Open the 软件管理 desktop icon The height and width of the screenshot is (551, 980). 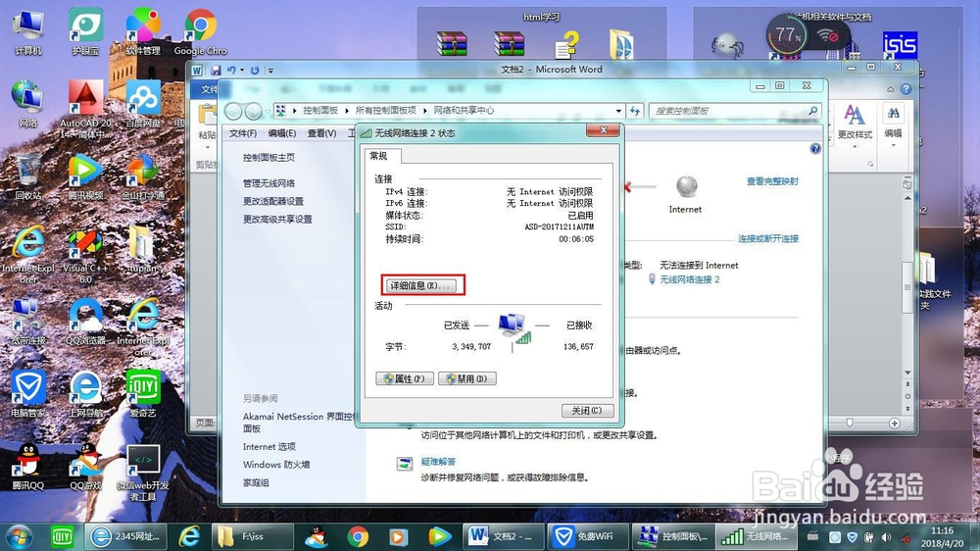click(143, 32)
